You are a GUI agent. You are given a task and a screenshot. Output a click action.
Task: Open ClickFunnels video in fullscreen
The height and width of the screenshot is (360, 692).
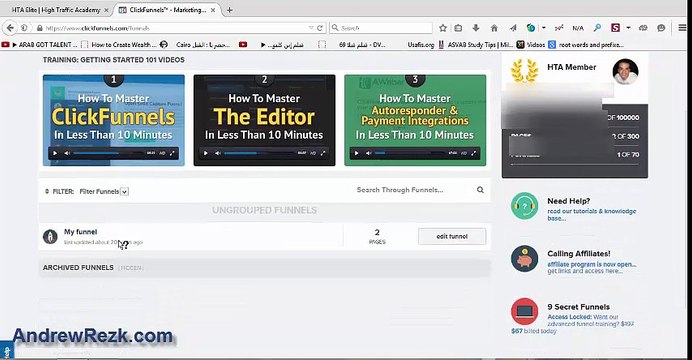pyautogui.click(x=172, y=153)
